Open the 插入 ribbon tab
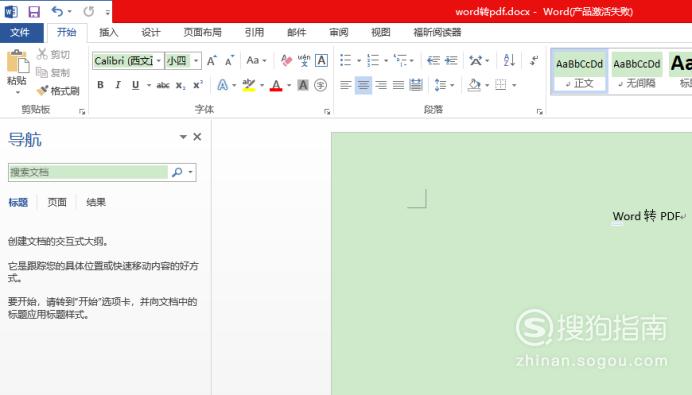The image size is (692, 395). [109, 32]
